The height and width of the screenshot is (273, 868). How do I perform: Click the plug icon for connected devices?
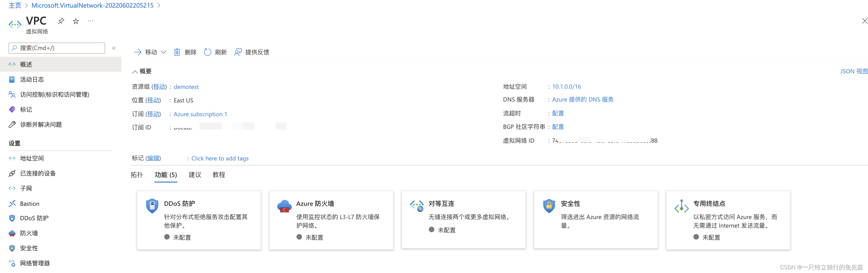pyautogui.click(x=12, y=173)
